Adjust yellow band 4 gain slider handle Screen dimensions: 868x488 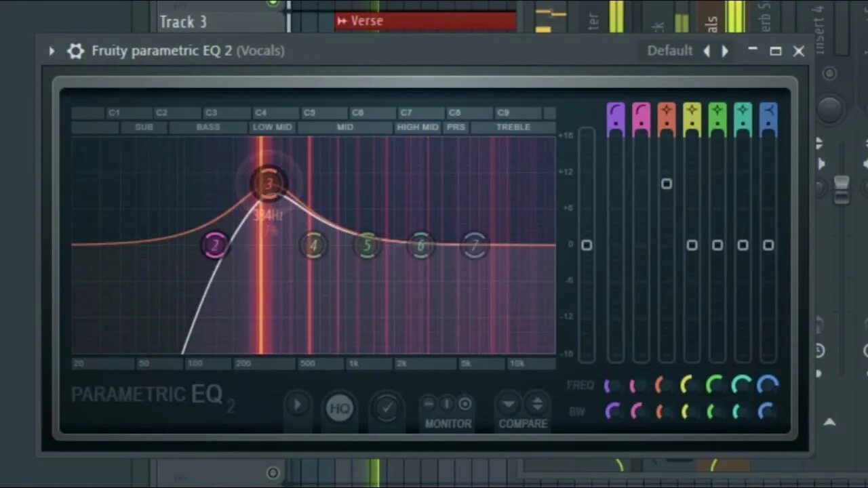click(x=692, y=245)
